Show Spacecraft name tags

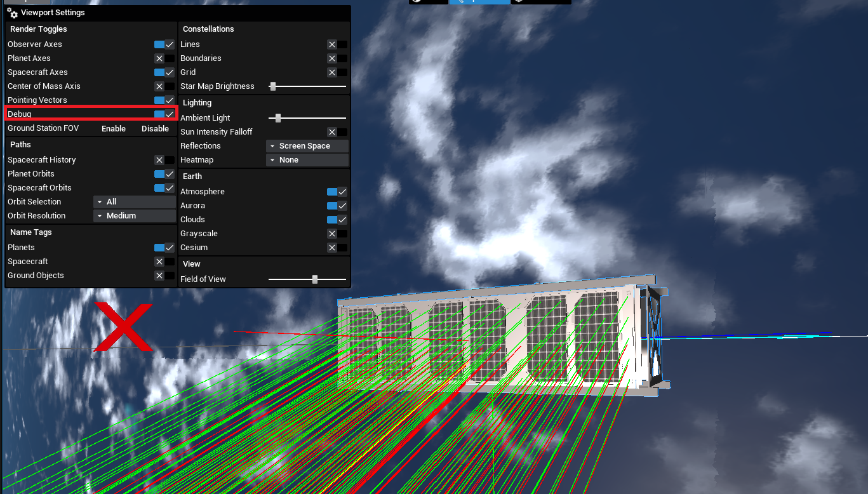[164, 262]
